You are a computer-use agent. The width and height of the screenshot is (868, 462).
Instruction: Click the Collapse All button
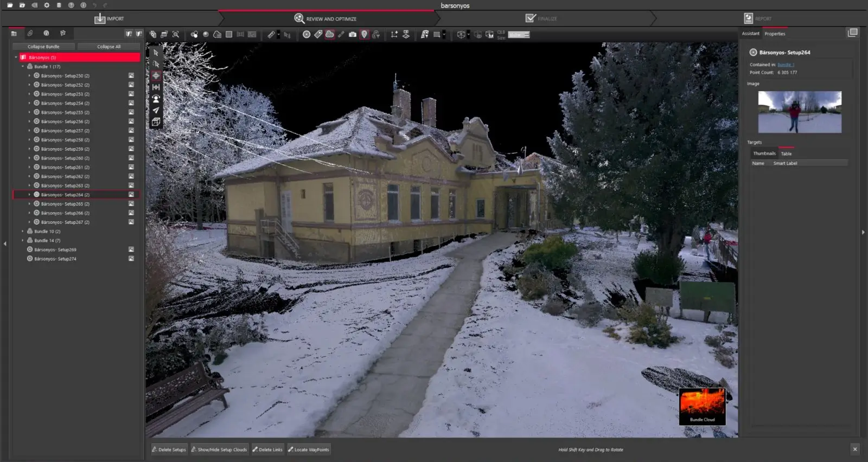click(108, 47)
